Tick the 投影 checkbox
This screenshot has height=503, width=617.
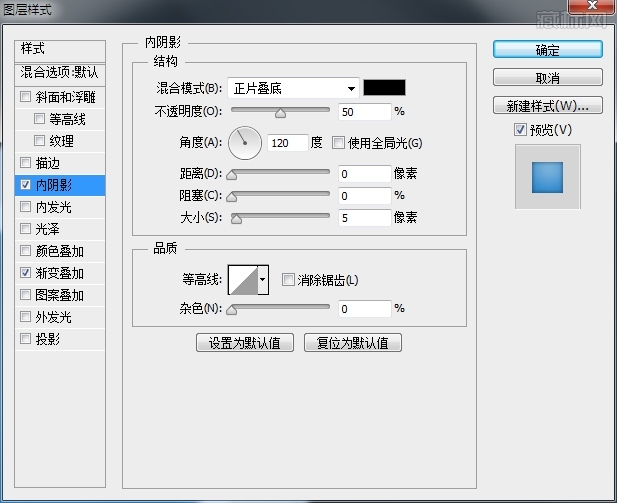[x=26, y=338]
